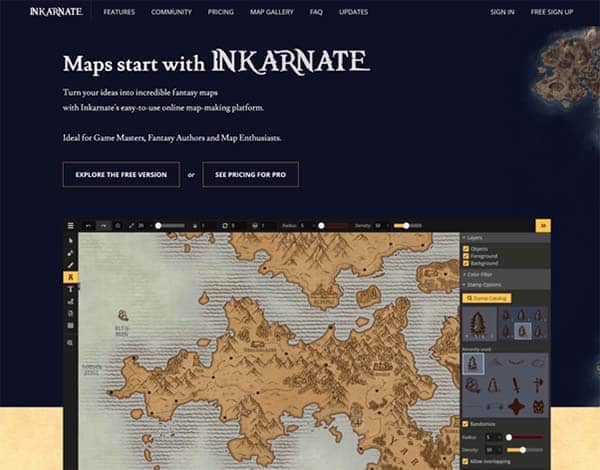Viewport: 600px width, 470px height.
Task: Select the highlighted stamp tool
Action: coord(70,277)
